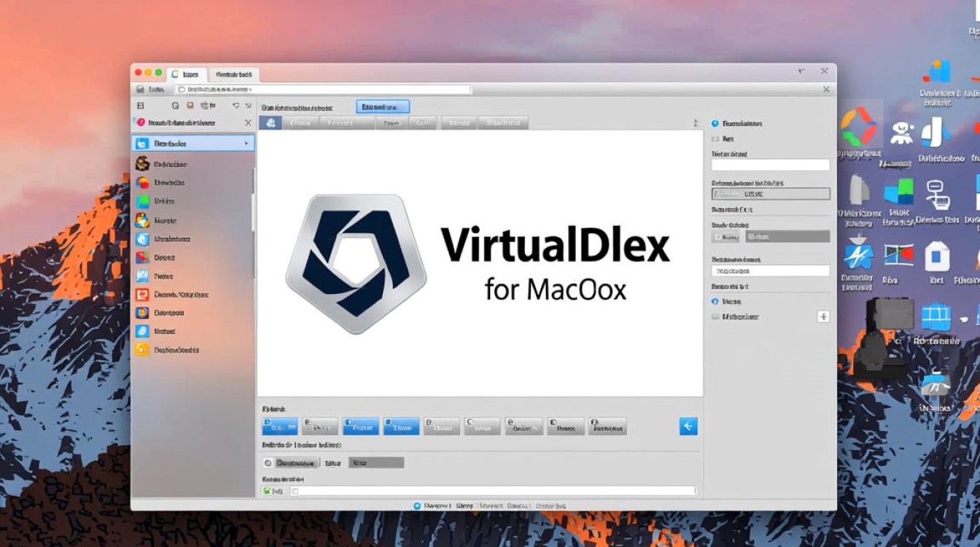Click the green download icon beside the bottom input field
This screenshot has height=547, width=980.
[268, 489]
